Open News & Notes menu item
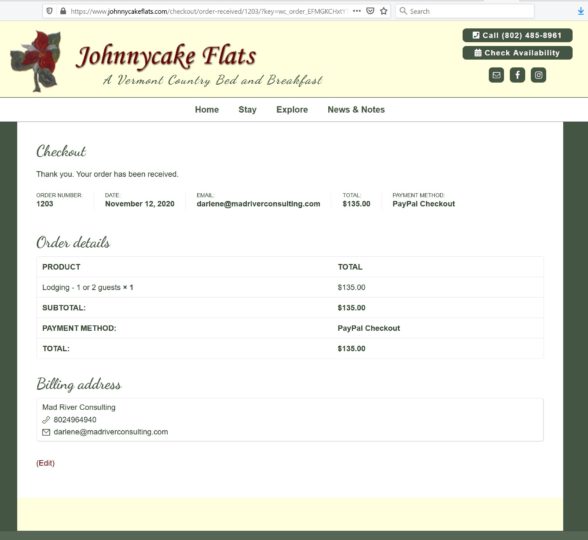The image size is (588, 540). pos(356,110)
